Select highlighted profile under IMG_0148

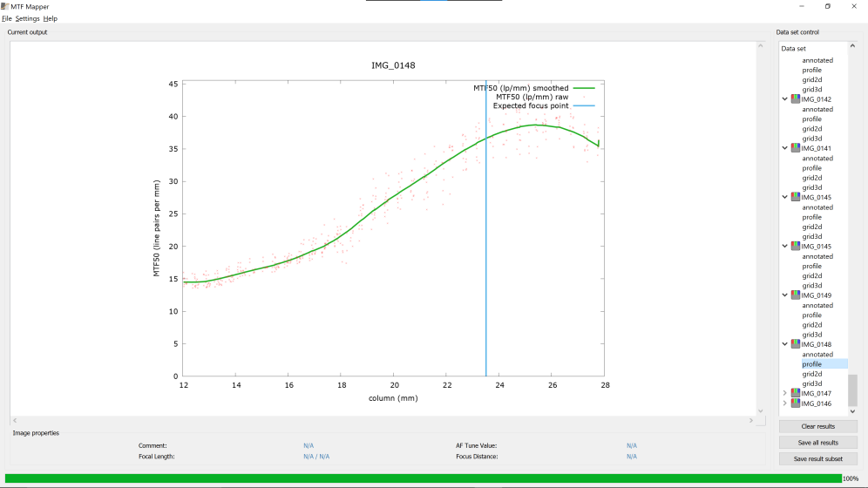[824, 364]
